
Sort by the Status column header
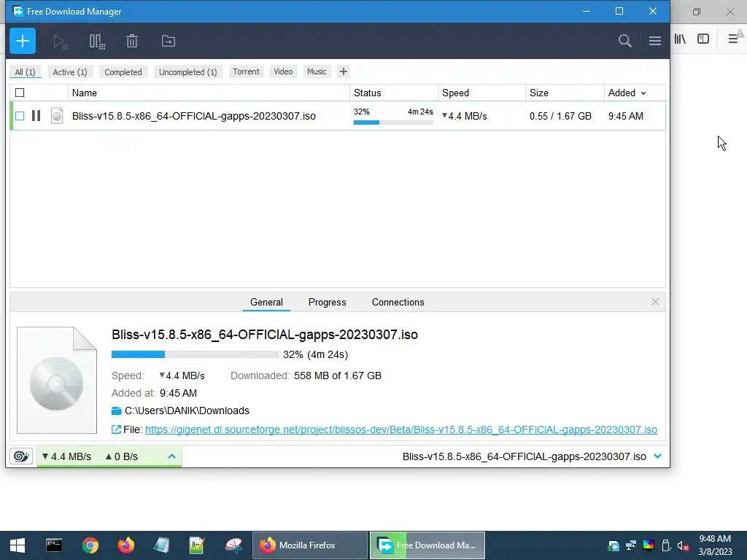click(393, 93)
